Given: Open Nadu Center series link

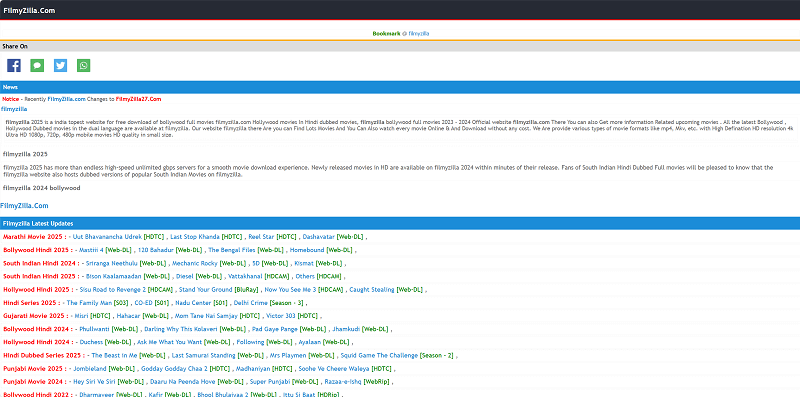Looking at the screenshot, I should click(194, 303).
